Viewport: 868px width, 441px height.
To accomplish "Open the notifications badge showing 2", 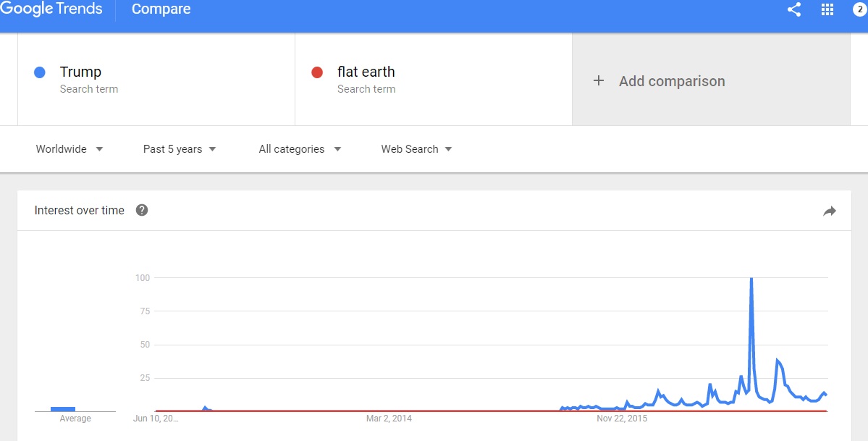I will (x=859, y=9).
